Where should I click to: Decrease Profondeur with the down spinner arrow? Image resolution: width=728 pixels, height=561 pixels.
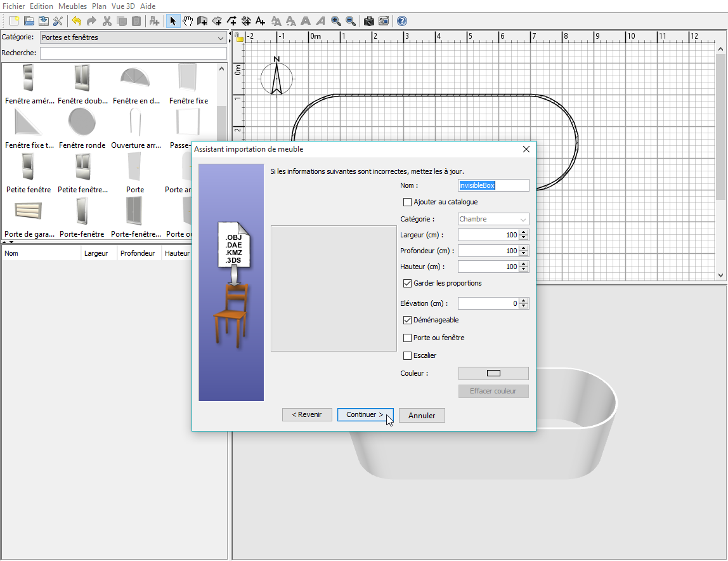[x=524, y=253]
